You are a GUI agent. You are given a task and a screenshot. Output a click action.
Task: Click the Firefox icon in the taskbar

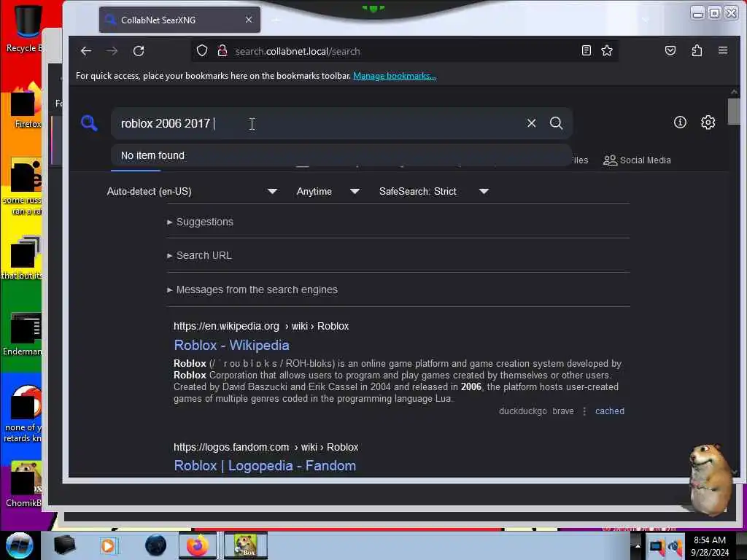(x=197, y=545)
